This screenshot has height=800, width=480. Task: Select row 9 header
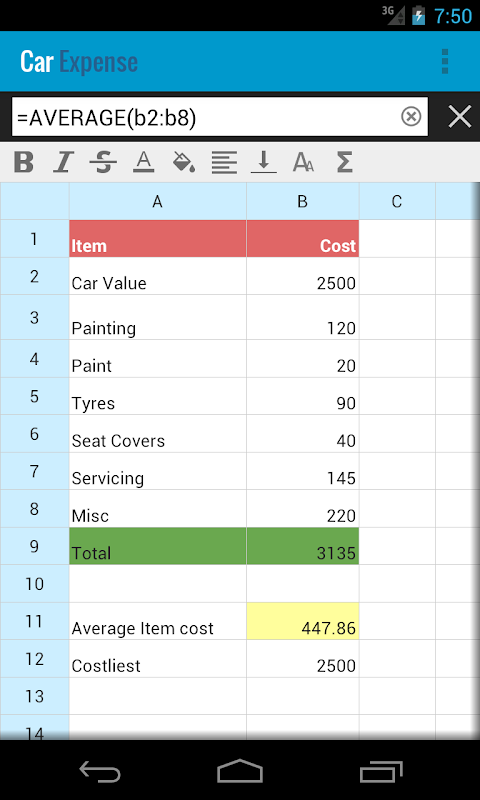(x=34, y=546)
